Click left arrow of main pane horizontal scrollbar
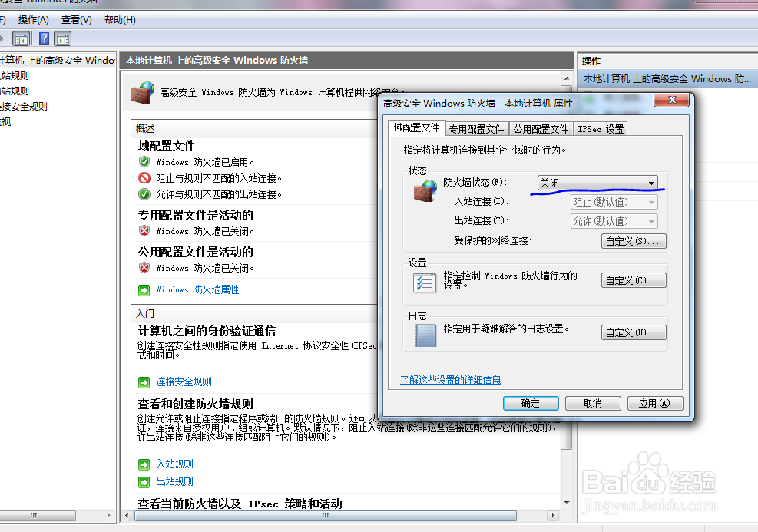Image resolution: width=758 pixels, height=532 pixels. 127,516
